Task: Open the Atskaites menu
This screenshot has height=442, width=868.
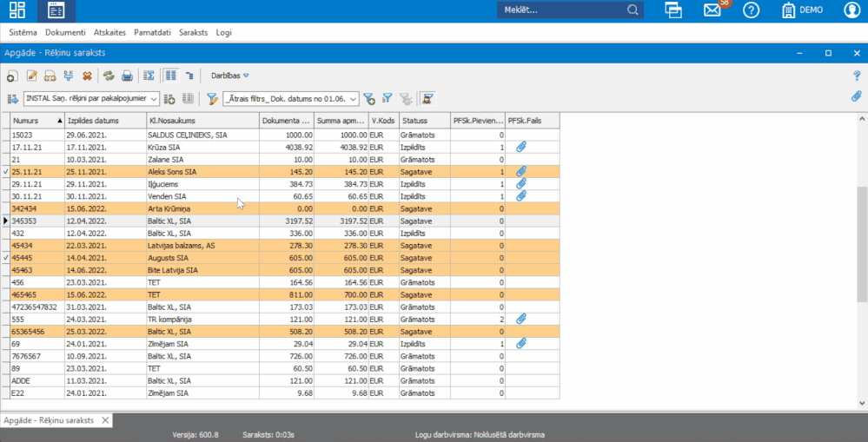Action: pos(109,32)
